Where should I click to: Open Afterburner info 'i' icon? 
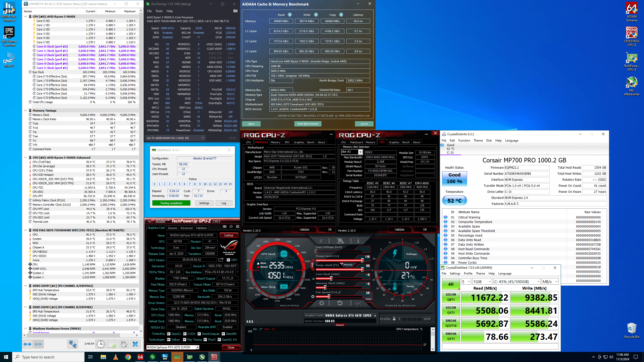[x=358, y=241]
